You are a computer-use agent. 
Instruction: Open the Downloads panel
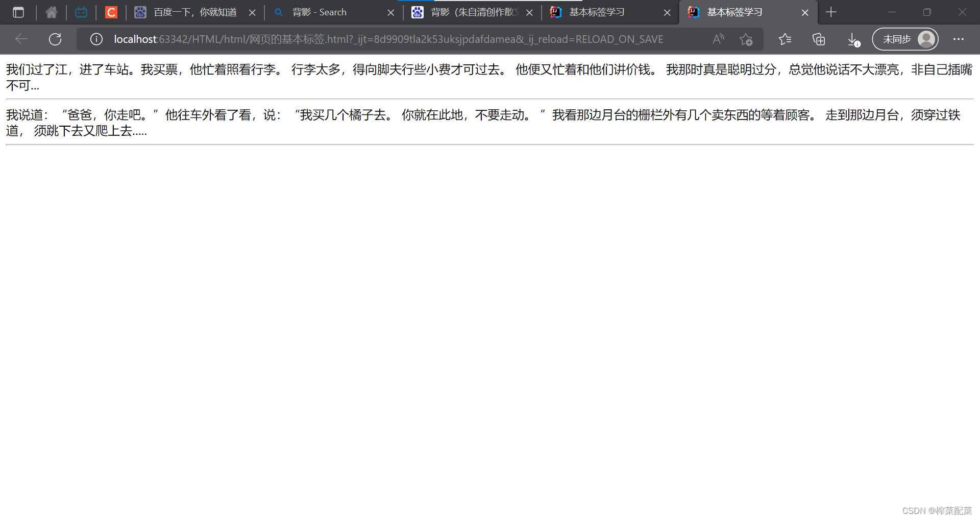[x=853, y=39]
